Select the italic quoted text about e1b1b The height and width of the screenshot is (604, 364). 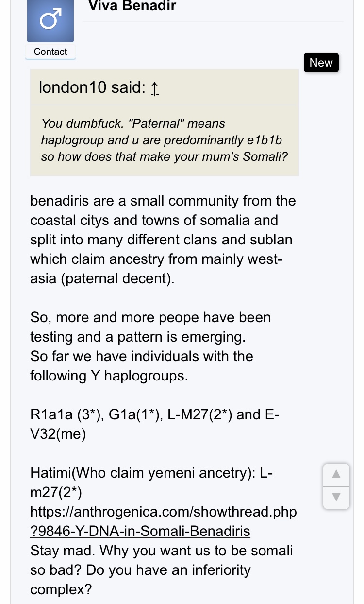[x=162, y=140]
